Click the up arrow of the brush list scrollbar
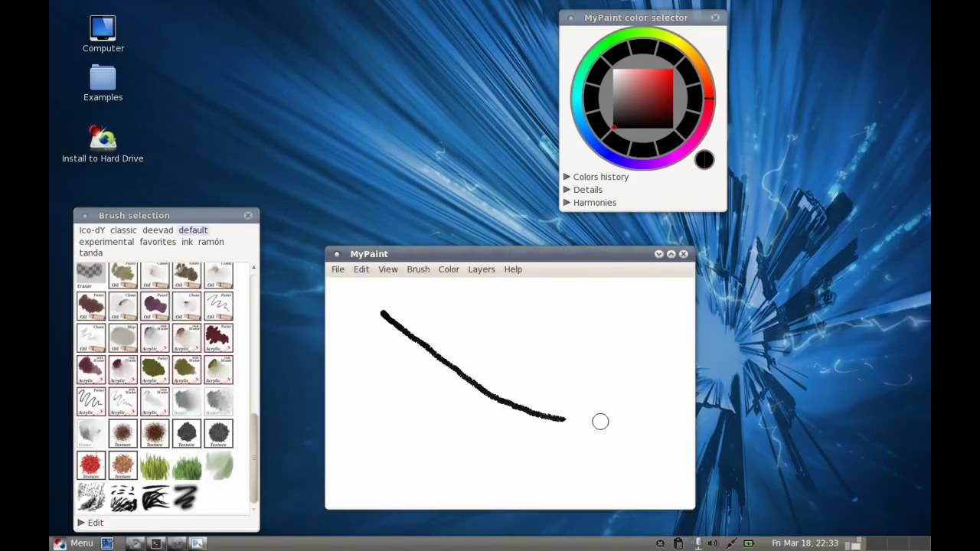The width and height of the screenshot is (980, 551). (x=254, y=267)
